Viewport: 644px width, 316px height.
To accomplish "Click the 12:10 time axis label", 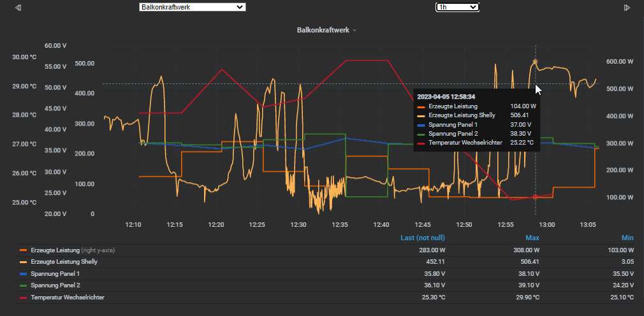I will click(x=133, y=224).
